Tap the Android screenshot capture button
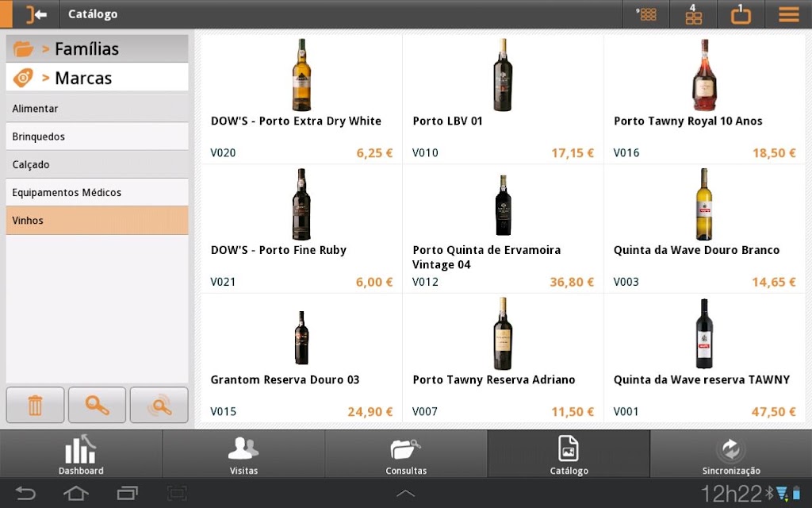The width and height of the screenshot is (812, 508). click(x=177, y=493)
